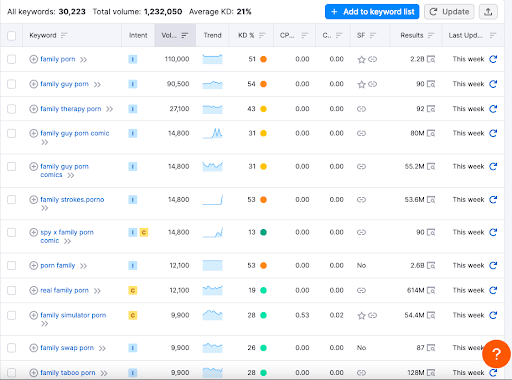This screenshot has height=380, width=512.
Task: Toggle the select-all checkbox in header
Action: click(12, 35)
